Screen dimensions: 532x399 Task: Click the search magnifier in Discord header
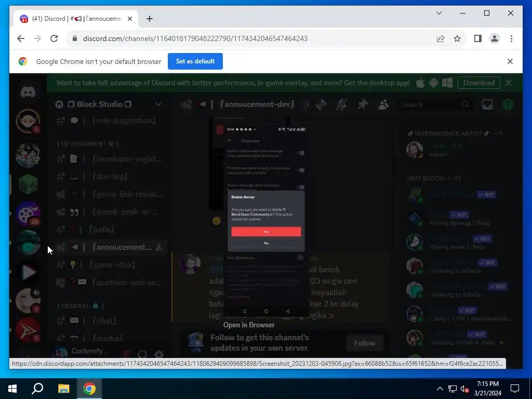465,104
